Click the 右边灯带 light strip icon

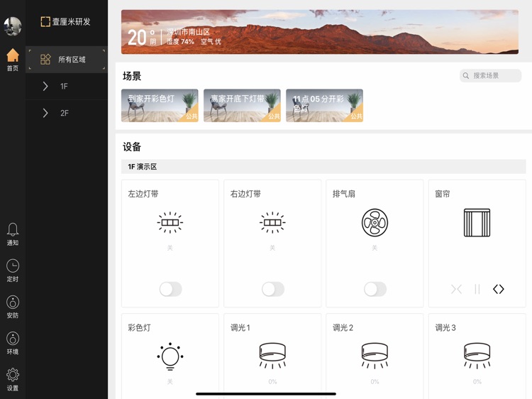272,222
